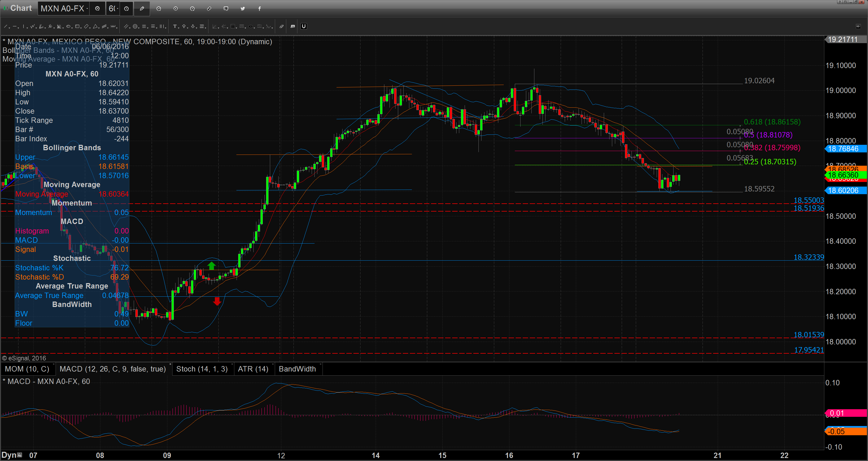Select the up arrow marker tool
Image resolution: width=868 pixels, height=461 pixels.
(184, 26)
